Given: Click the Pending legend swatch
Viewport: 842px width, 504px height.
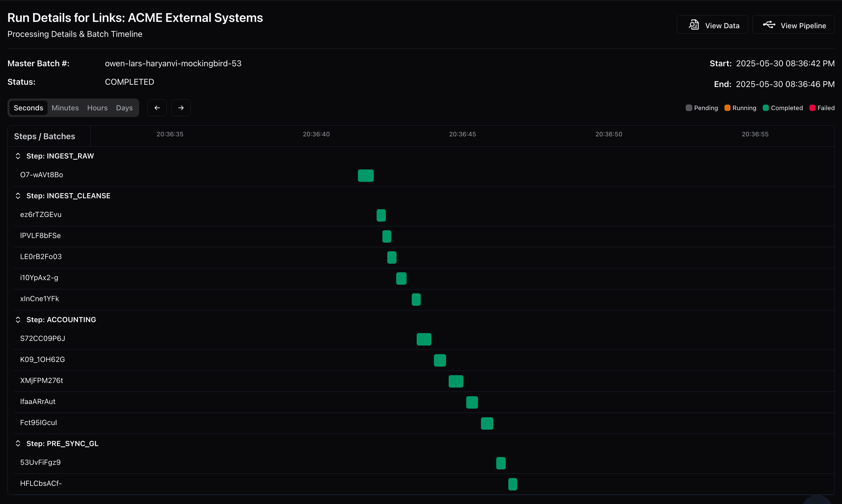Looking at the screenshot, I should [x=689, y=108].
